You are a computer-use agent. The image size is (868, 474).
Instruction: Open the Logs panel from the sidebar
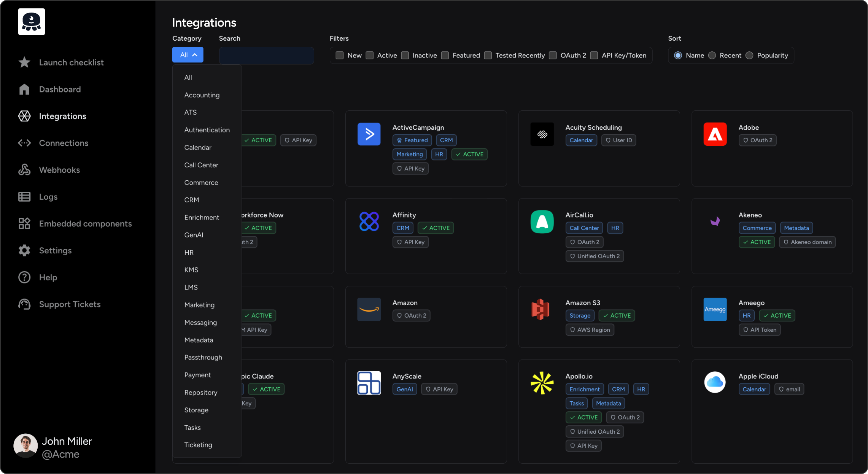pos(24,197)
